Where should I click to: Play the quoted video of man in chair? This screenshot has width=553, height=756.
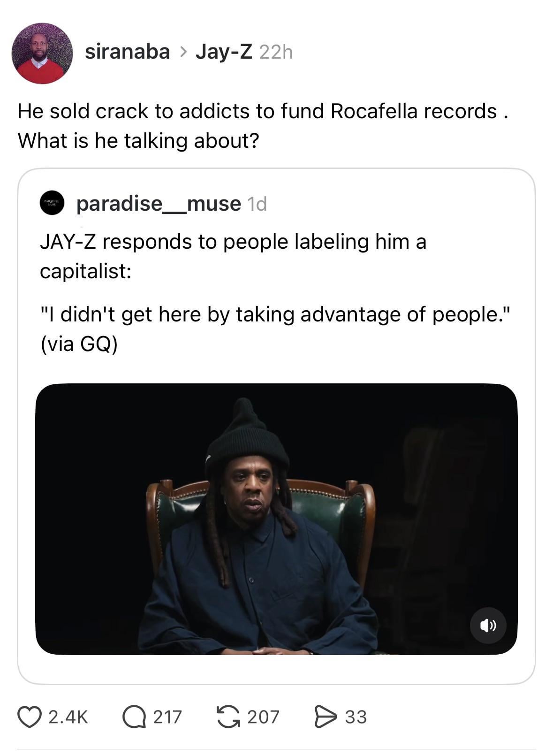point(276,519)
